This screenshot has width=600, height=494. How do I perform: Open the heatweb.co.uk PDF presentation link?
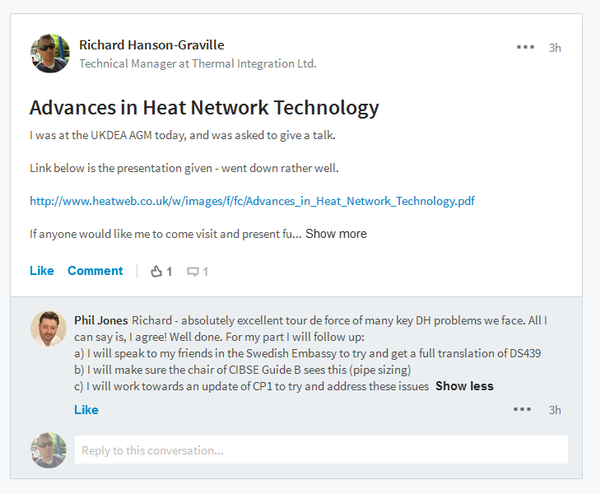pyautogui.click(x=252, y=201)
